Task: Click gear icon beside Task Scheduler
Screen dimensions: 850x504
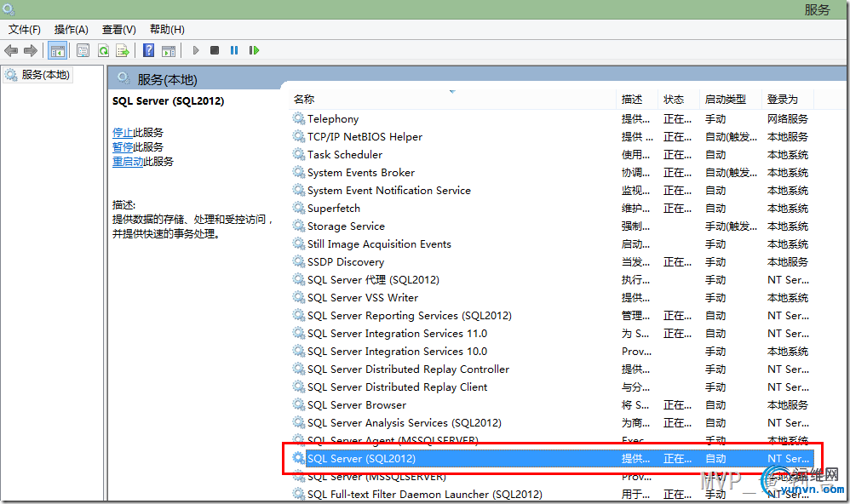Action: [x=298, y=154]
